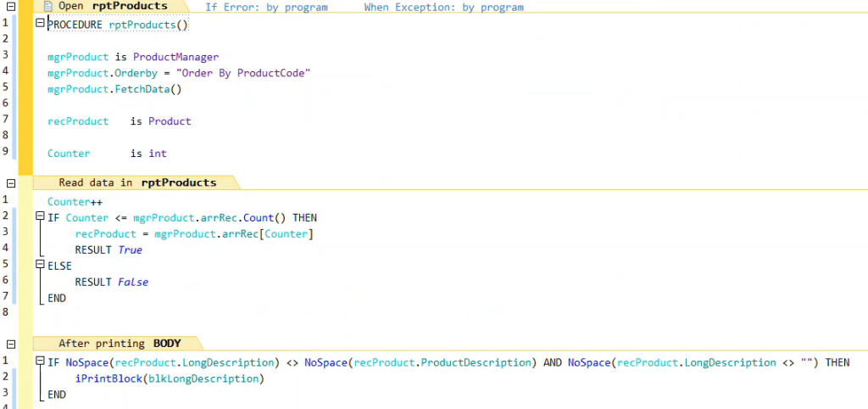Click the "Order By ProductCode" string literal
The image size is (868, 409).
coord(243,73)
